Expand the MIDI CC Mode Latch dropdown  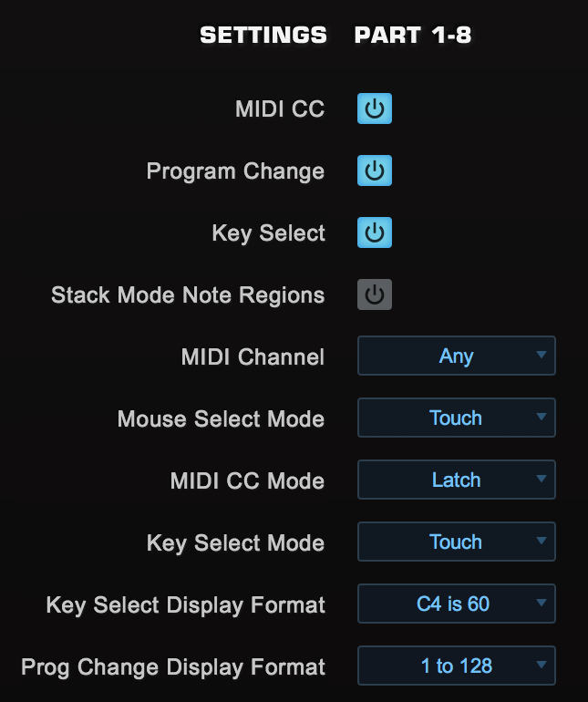click(456, 480)
